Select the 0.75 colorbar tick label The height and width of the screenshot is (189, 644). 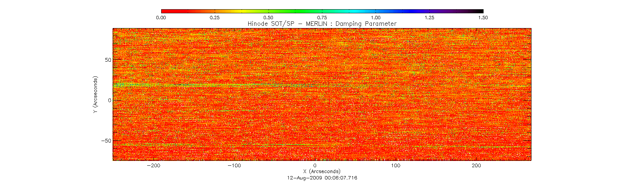pyautogui.click(x=322, y=17)
